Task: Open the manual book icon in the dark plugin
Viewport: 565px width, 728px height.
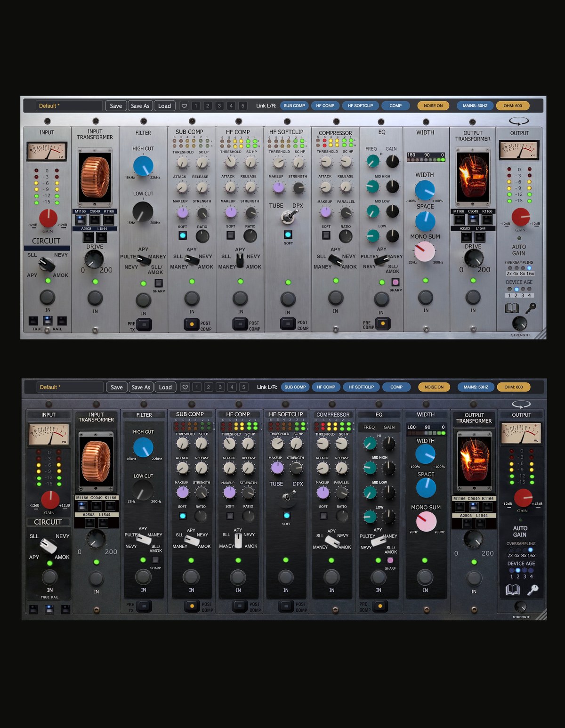Action: tap(513, 590)
